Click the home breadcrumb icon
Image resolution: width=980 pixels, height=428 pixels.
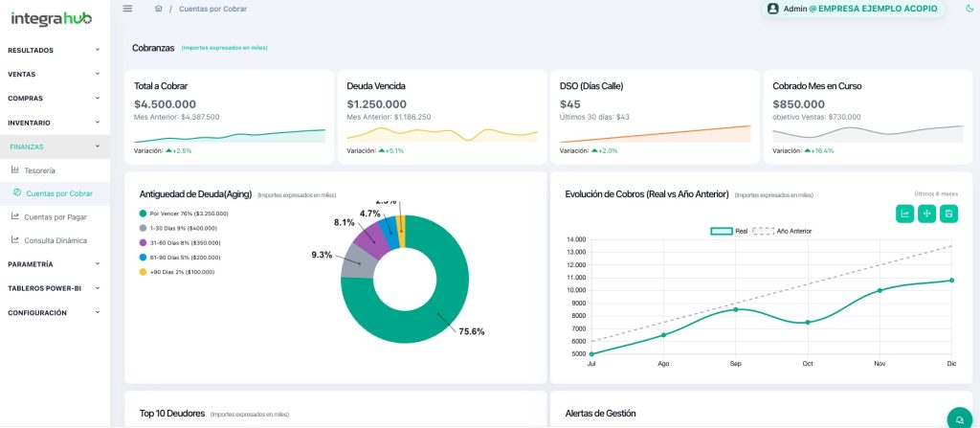(158, 9)
